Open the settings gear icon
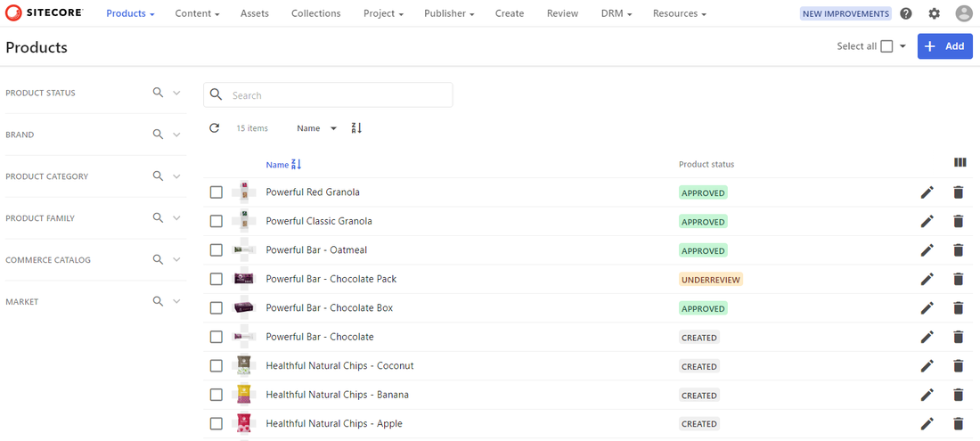Screen dimensions: 980x441 (x=934, y=13)
